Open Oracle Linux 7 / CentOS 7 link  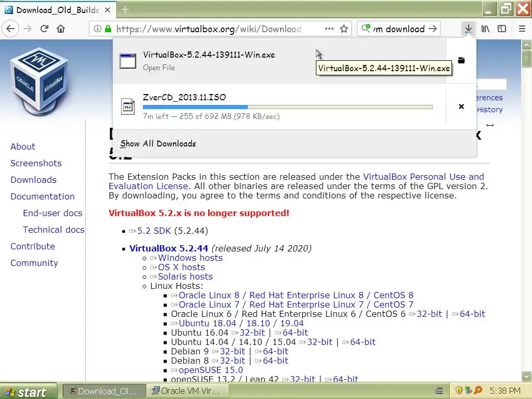(x=296, y=304)
